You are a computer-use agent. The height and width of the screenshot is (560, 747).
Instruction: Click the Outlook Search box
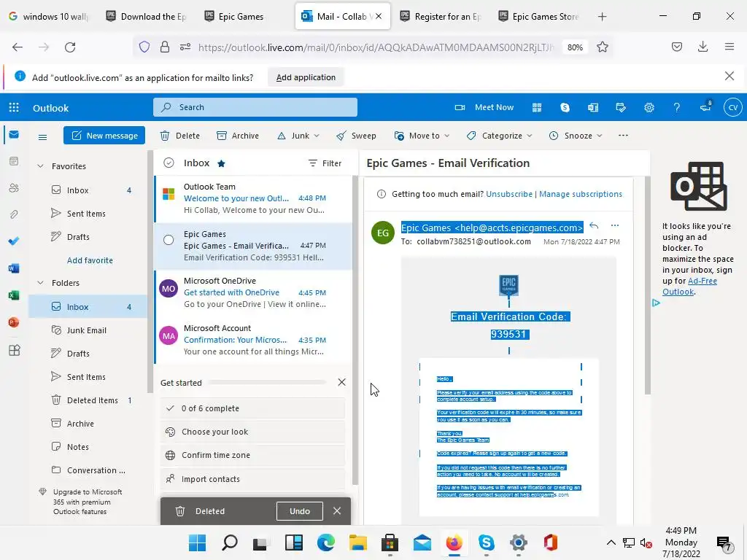click(255, 107)
